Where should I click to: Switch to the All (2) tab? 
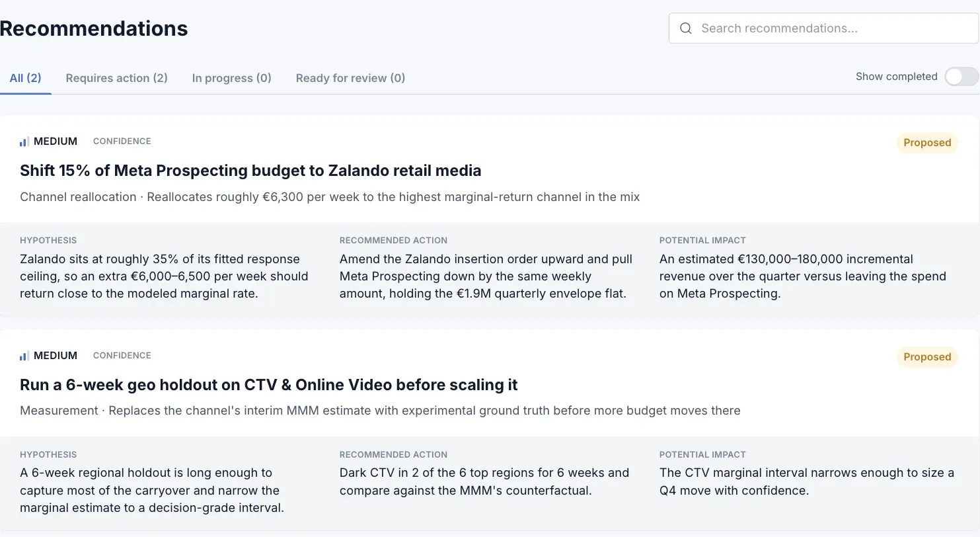point(26,78)
